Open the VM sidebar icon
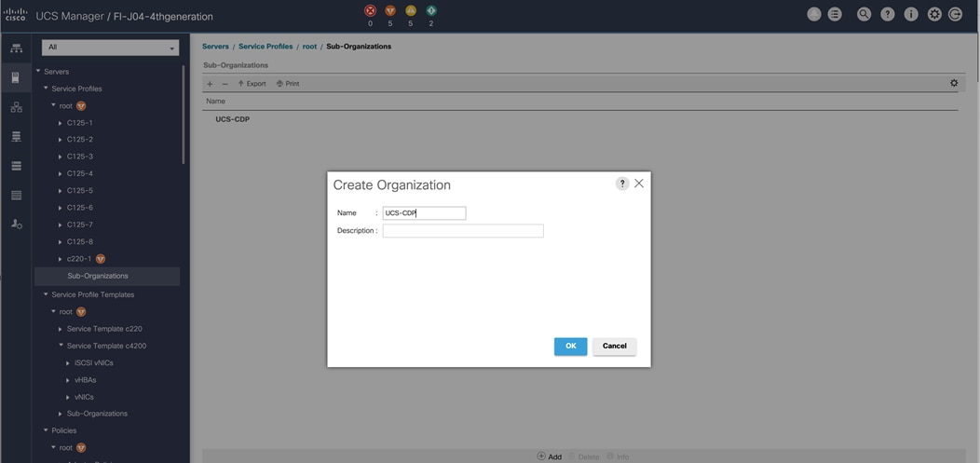This screenshot has width=980, height=463. click(17, 166)
